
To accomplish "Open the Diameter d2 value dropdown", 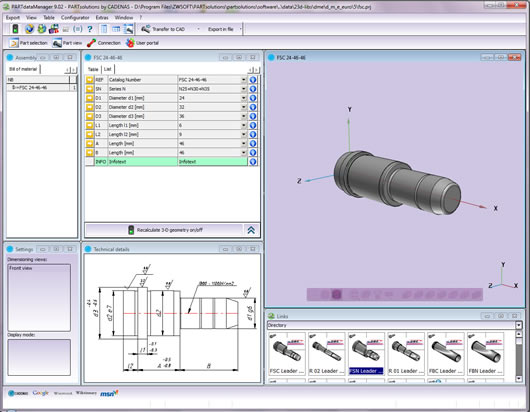I will [244, 107].
